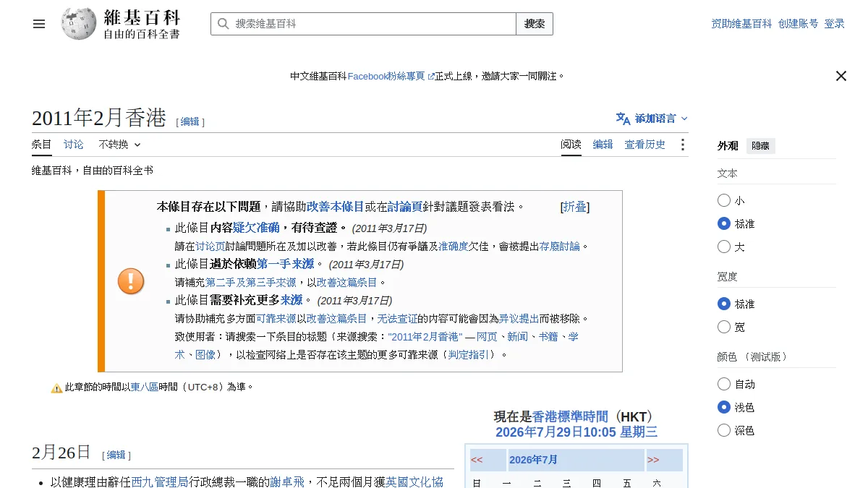
Task: Switch to the 讨论 tab
Action: [x=74, y=145]
